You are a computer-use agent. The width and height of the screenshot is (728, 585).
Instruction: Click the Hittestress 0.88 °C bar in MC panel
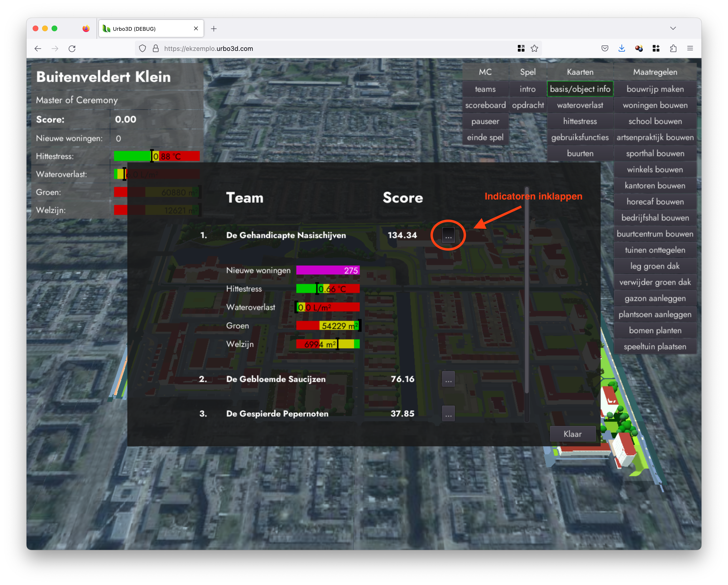pos(157,156)
